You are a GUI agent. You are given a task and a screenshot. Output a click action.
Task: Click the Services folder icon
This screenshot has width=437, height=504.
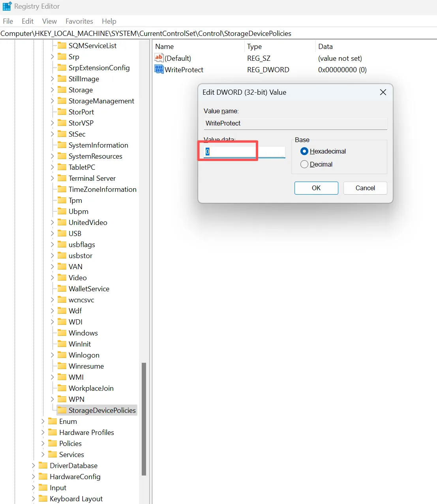click(x=53, y=454)
